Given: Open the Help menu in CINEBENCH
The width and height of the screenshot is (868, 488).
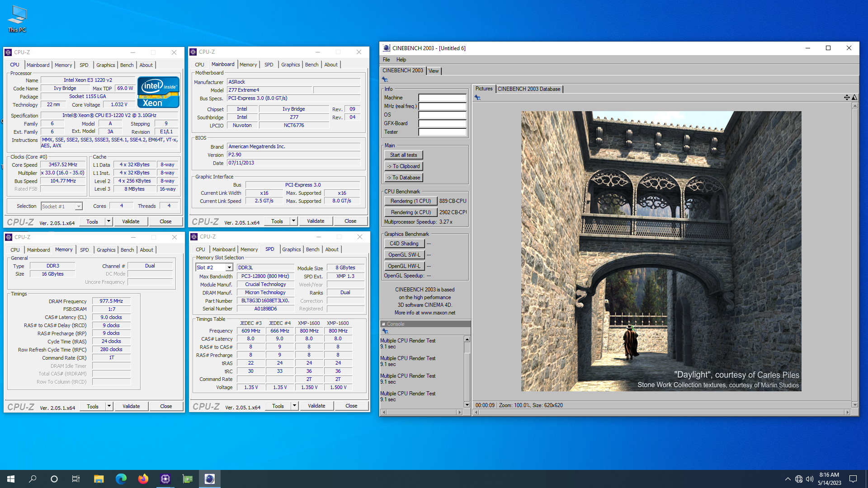Looking at the screenshot, I should pyautogui.click(x=401, y=60).
